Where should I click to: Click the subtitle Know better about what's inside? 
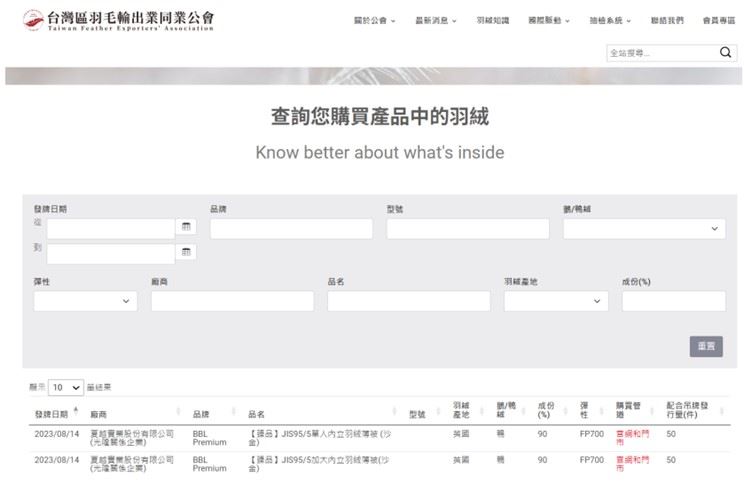[380, 152]
